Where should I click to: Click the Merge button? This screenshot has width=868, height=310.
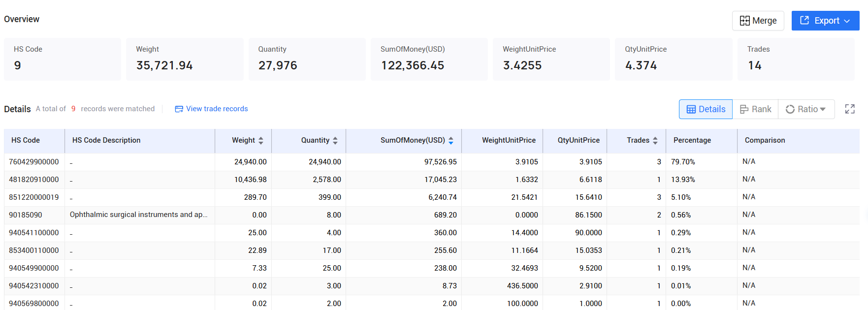[758, 21]
